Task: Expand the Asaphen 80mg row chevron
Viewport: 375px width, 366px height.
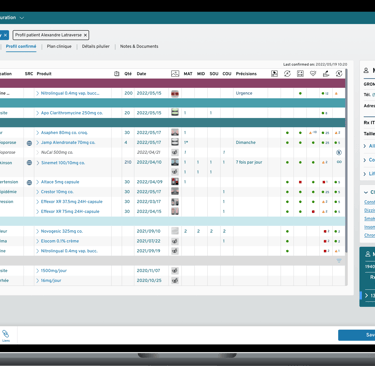Action: point(38,133)
